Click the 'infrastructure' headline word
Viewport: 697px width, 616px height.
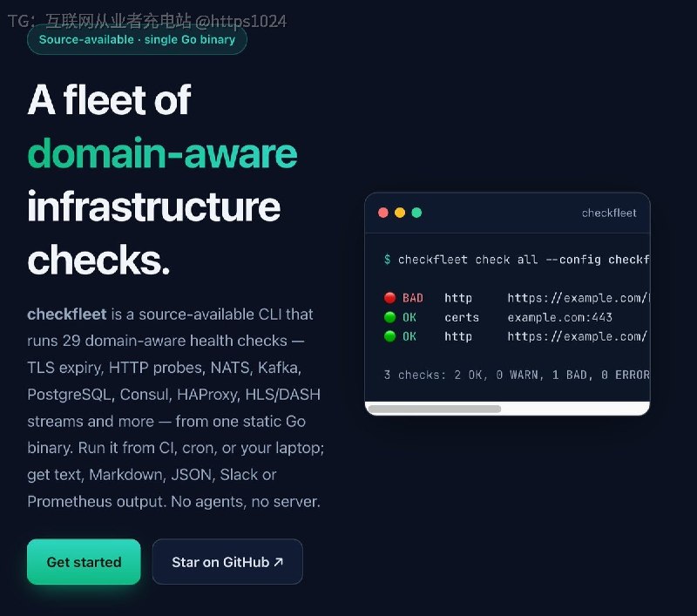(154, 206)
